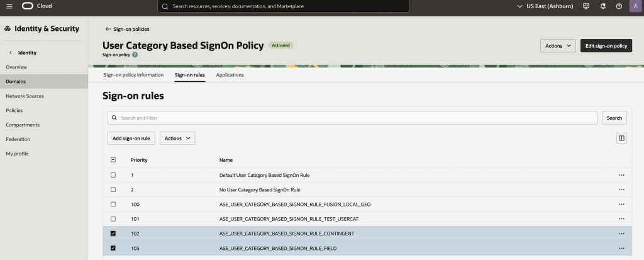Toggle the column layout view icon

621,138
